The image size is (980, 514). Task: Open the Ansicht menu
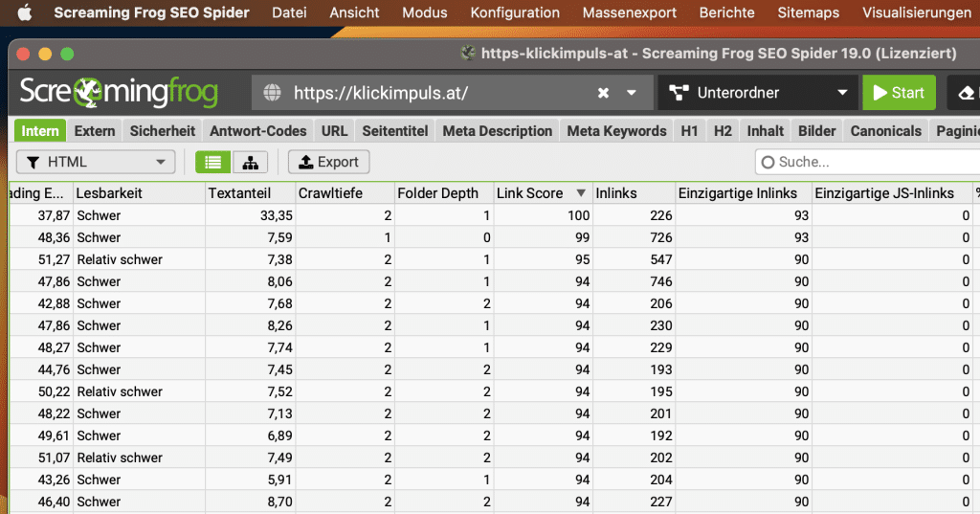pos(354,12)
